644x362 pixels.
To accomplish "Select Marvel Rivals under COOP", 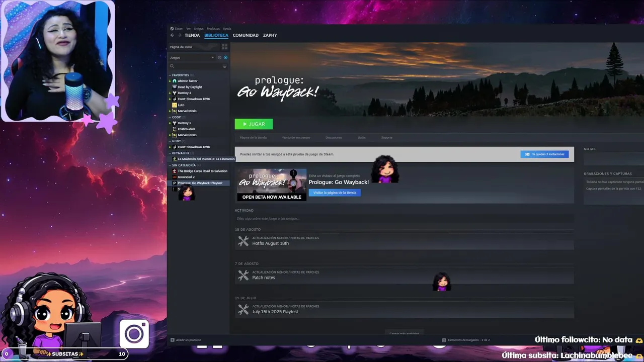I will pos(187,135).
